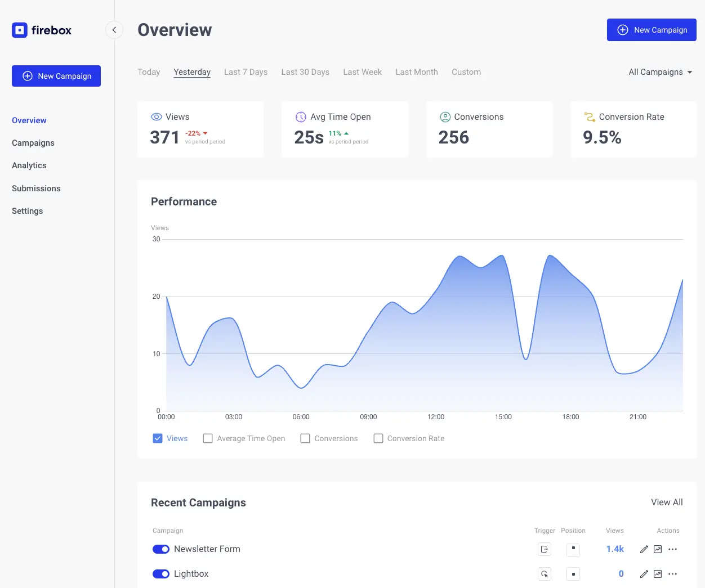Click the firebox logo icon
Image resolution: width=705 pixels, height=588 pixels.
tap(20, 30)
